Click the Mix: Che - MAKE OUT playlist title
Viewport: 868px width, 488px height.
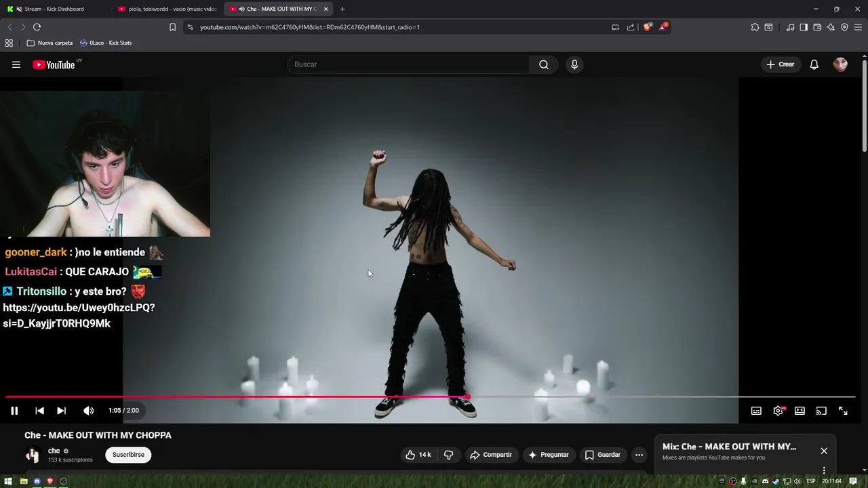729,447
